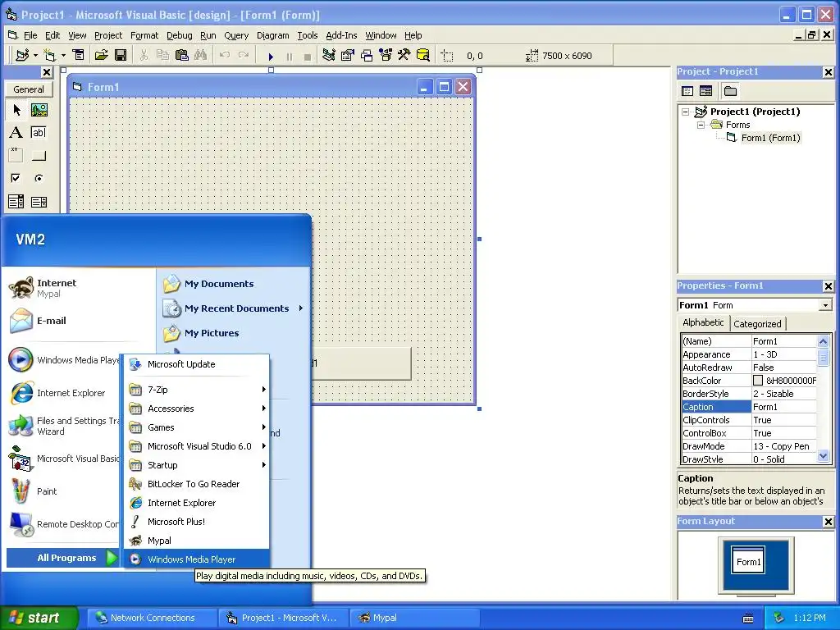
Task: Expand the Startup program group
Action: click(x=199, y=465)
